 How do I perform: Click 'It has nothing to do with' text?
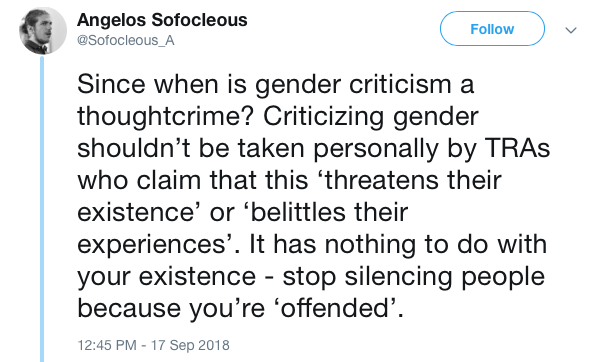(398, 244)
